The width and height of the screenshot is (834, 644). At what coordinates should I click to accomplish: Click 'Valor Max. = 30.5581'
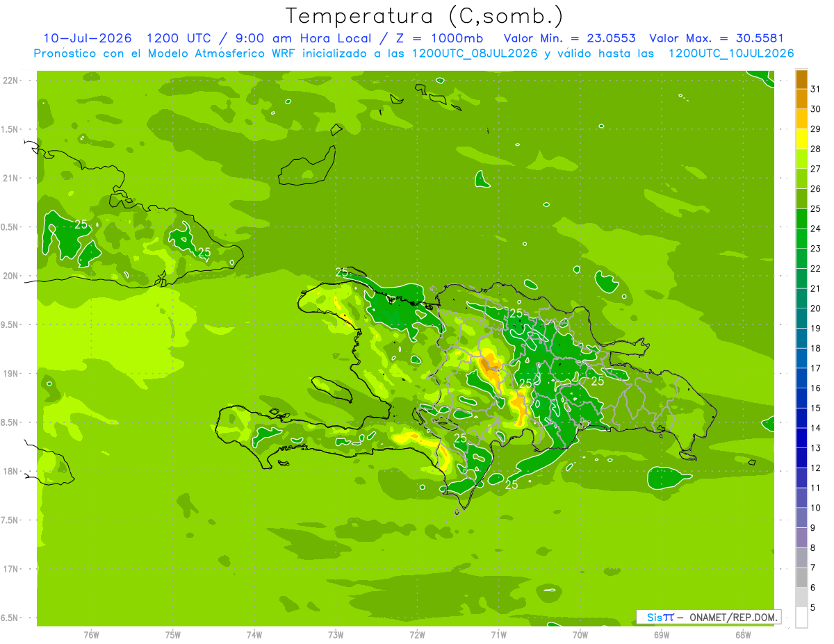(716, 38)
